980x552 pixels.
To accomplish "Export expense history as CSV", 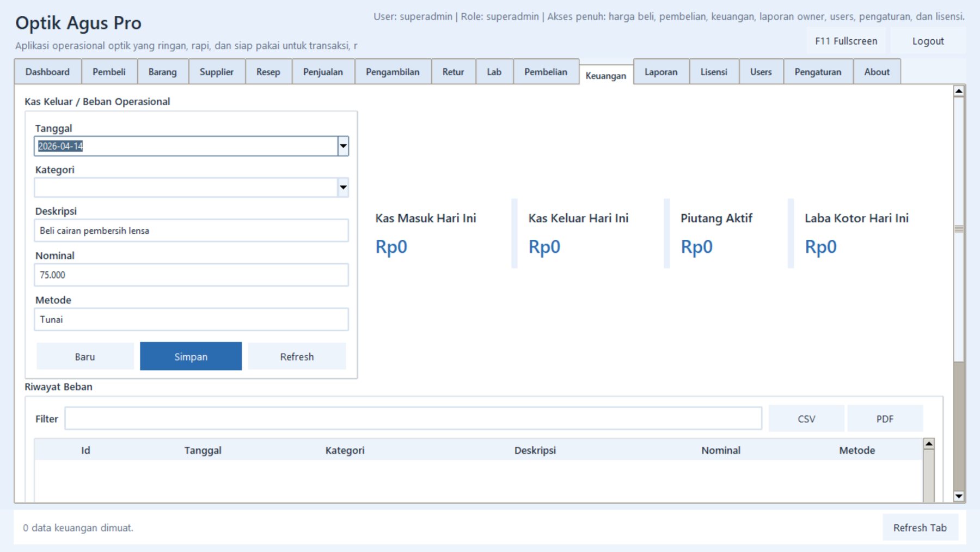I will [806, 418].
